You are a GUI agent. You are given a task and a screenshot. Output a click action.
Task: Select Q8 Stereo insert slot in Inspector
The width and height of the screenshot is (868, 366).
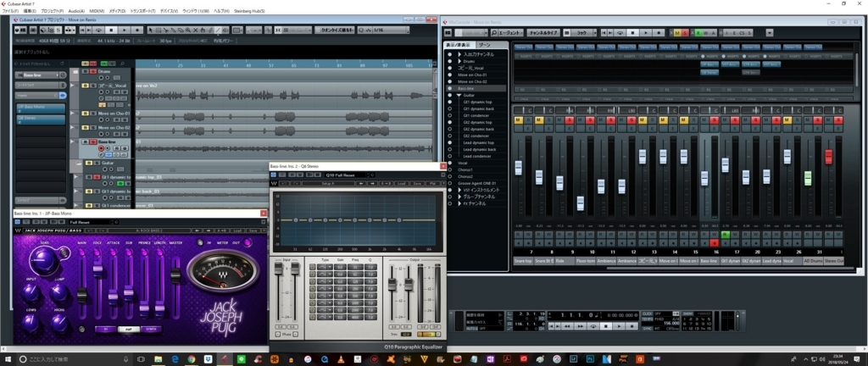click(x=41, y=120)
